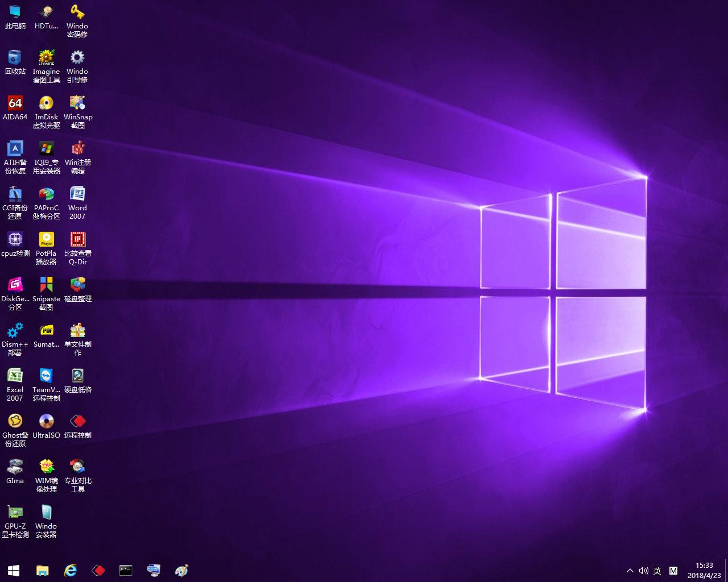Select WIM镜像处理 icon

(x=46, y=476)
